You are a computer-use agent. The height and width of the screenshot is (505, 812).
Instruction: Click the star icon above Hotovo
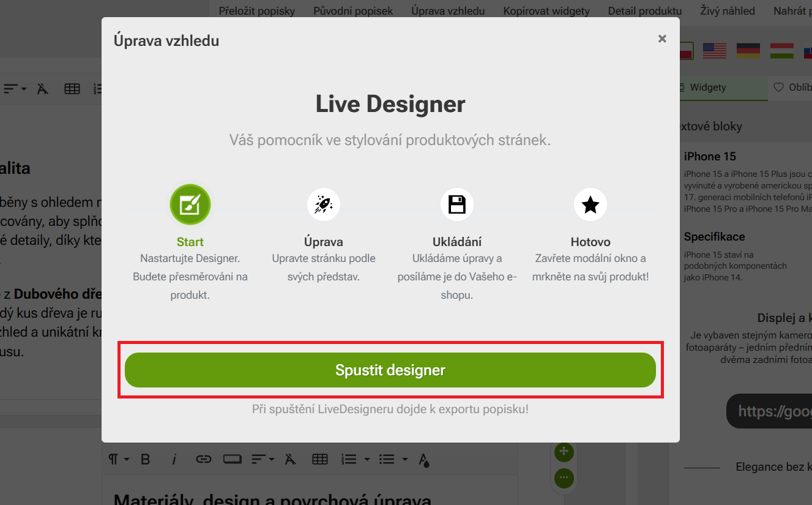pyautogui.click(x=590, y=204)
